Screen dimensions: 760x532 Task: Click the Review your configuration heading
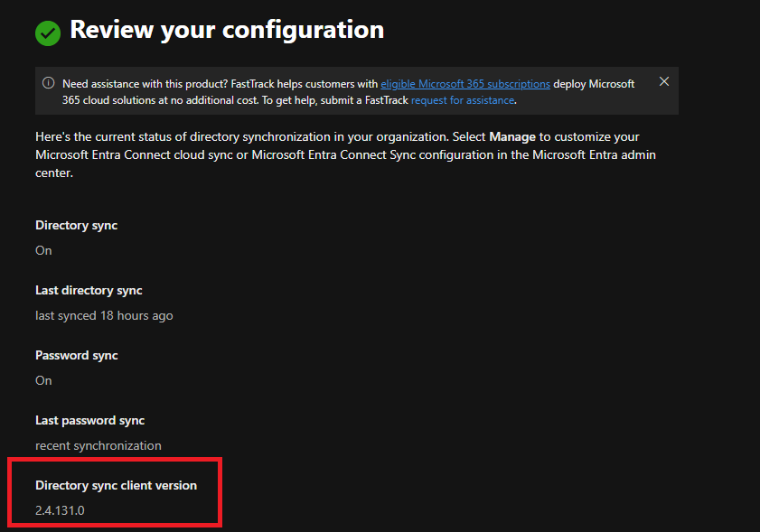pyautogui.click(x=227, y=30)
